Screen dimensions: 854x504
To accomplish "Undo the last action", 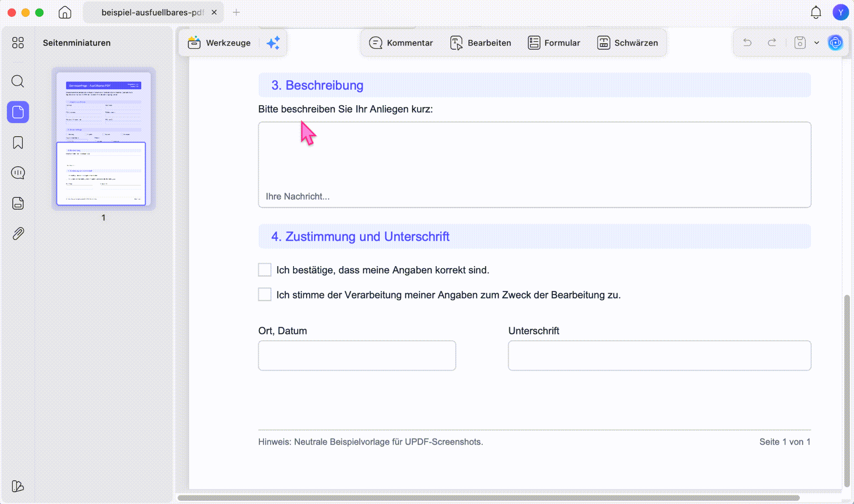I will (747, 43).
